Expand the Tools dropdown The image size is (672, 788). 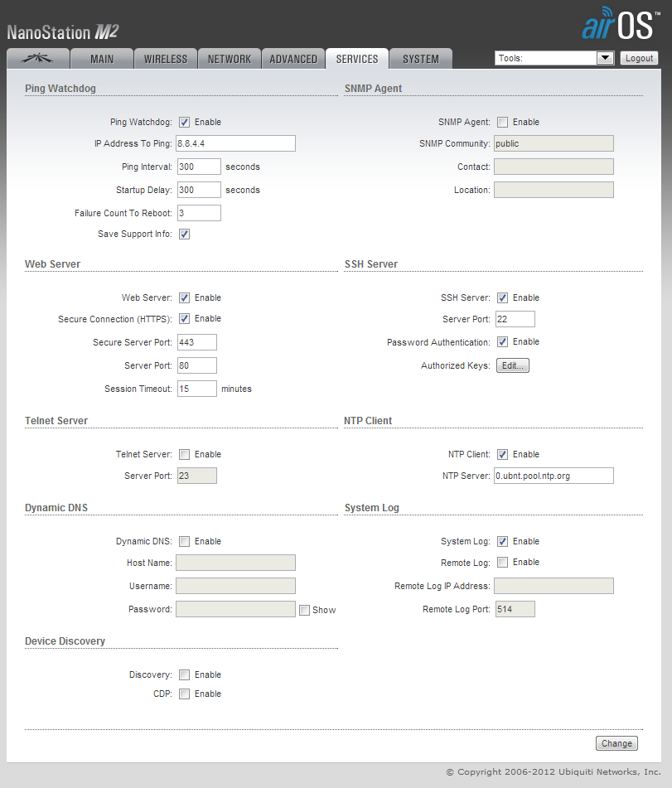[605, 58]
